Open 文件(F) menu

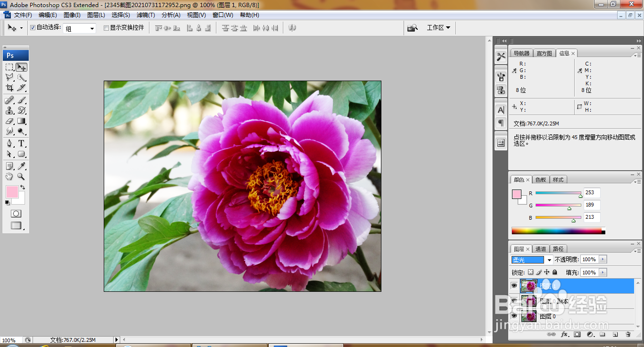[23, 15]
